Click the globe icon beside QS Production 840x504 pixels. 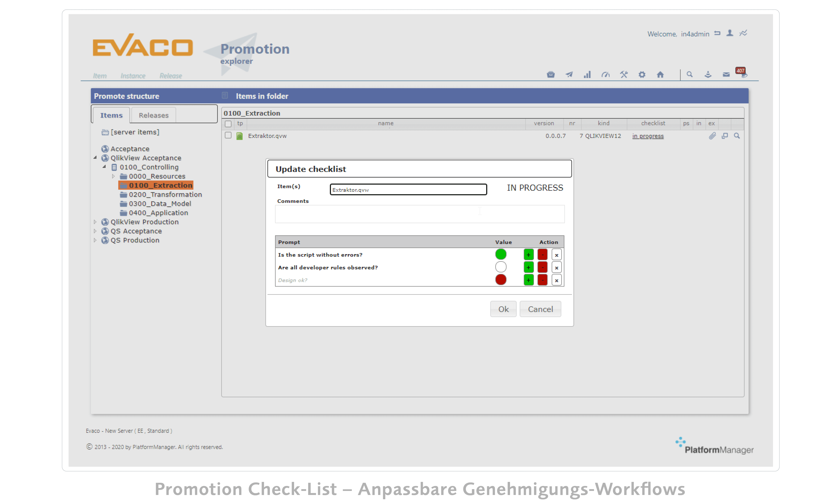[105, 240]
